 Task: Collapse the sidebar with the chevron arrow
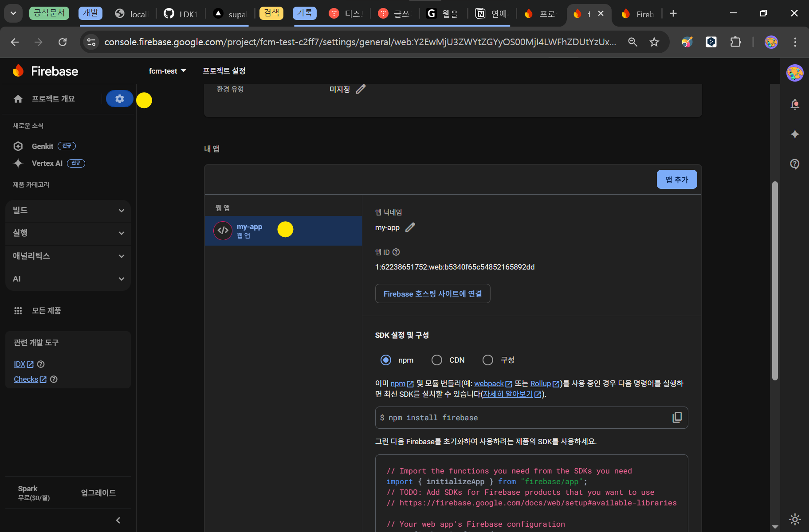(118, 520)
